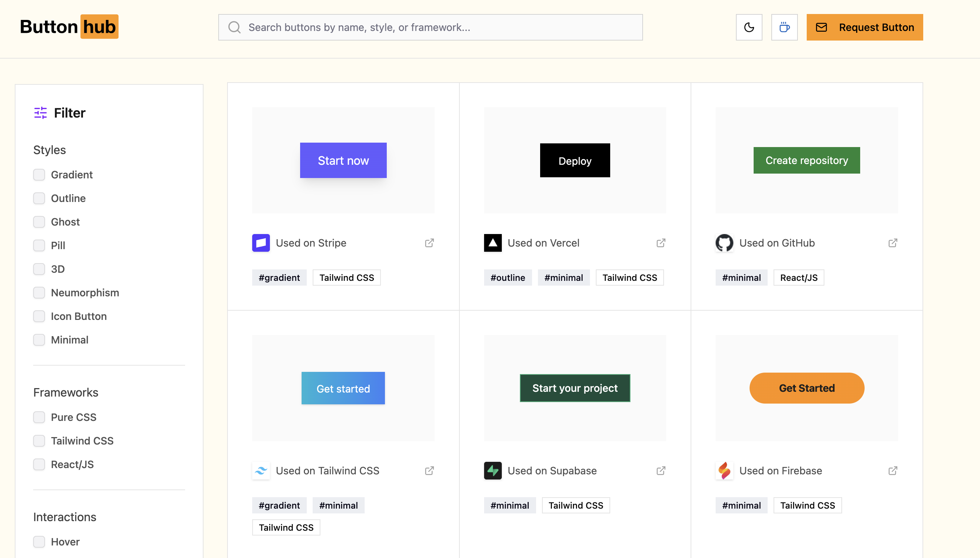This screenshot has width=980, height=558.
Task: Click the search magnifier icon
Action: 234,27
